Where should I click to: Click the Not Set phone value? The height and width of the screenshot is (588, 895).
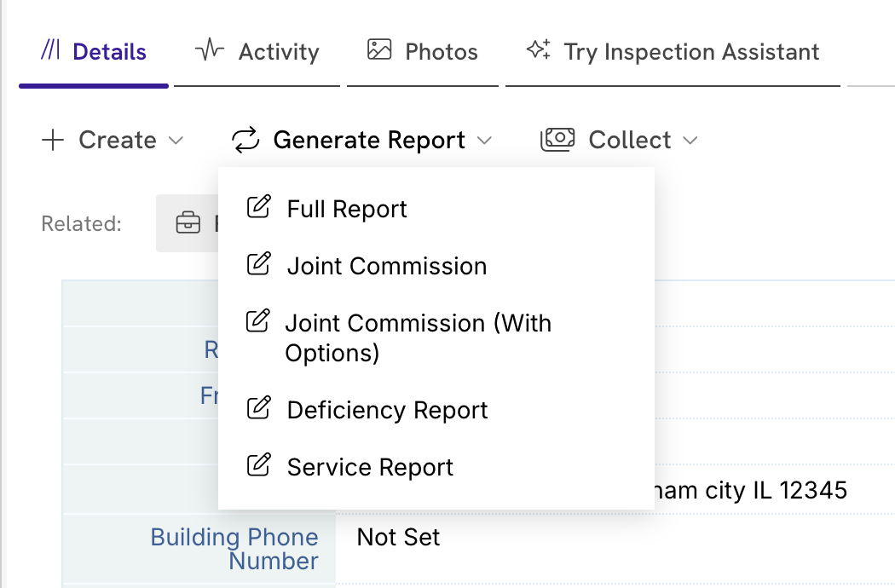click(x=398, y=537)
